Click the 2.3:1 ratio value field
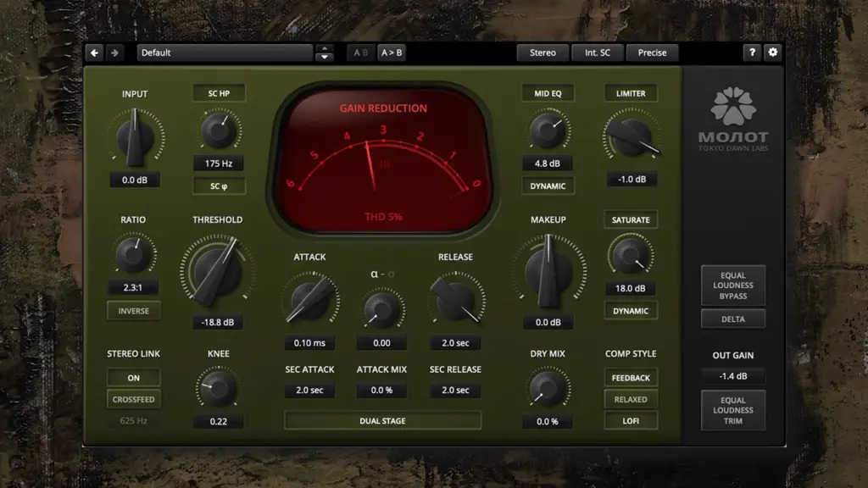868x488 pixels. 133,288
